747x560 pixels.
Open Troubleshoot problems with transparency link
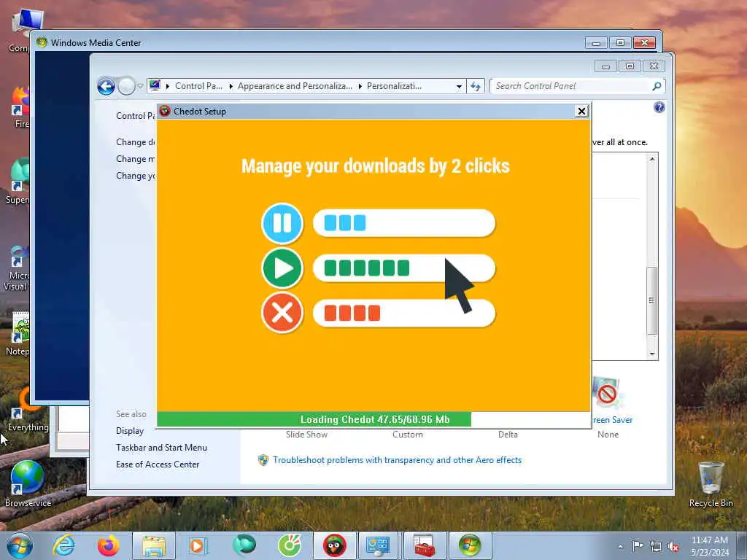pyautogui.click(x=397, y=460)
